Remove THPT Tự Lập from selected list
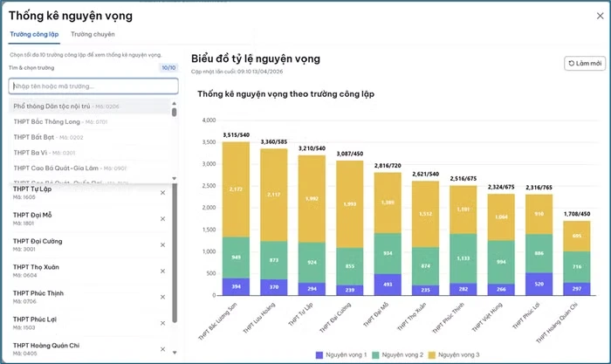Viewport: 611px width, 364px height. tap(162, 193)
